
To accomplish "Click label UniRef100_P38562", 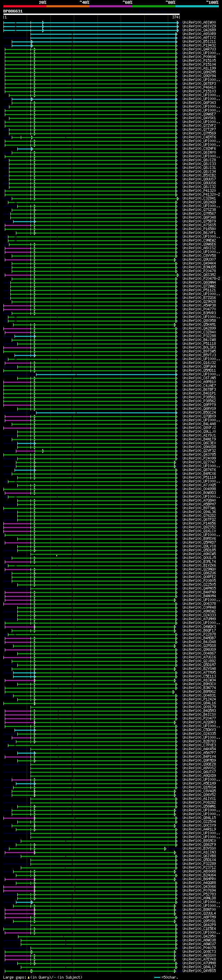I will click(x=199, y=401).
